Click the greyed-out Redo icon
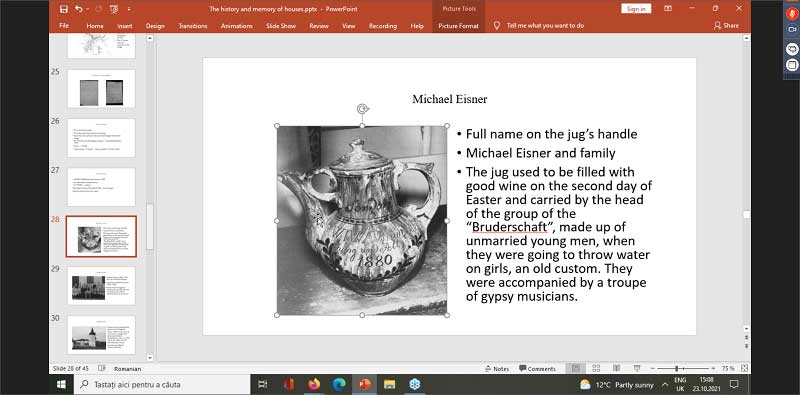Viewport: 800px width, 395px height. pyautogui.click(x=98, y=9)
